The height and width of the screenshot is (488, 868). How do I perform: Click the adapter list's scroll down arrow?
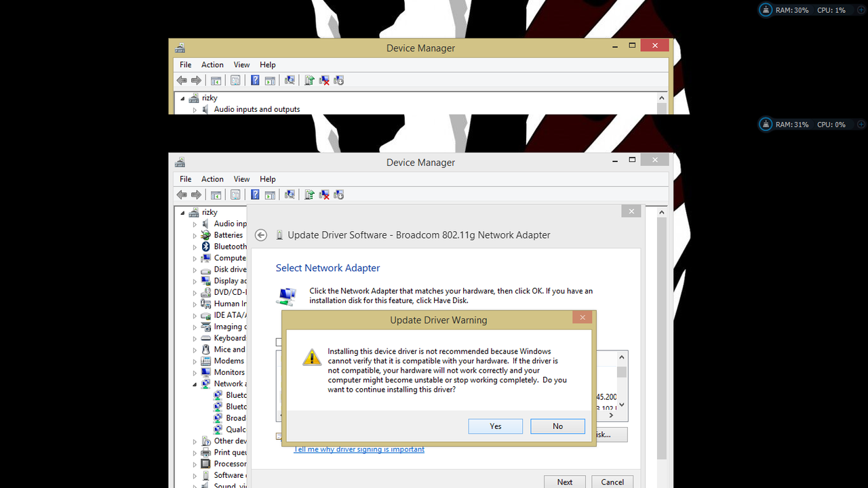point(622,405)
